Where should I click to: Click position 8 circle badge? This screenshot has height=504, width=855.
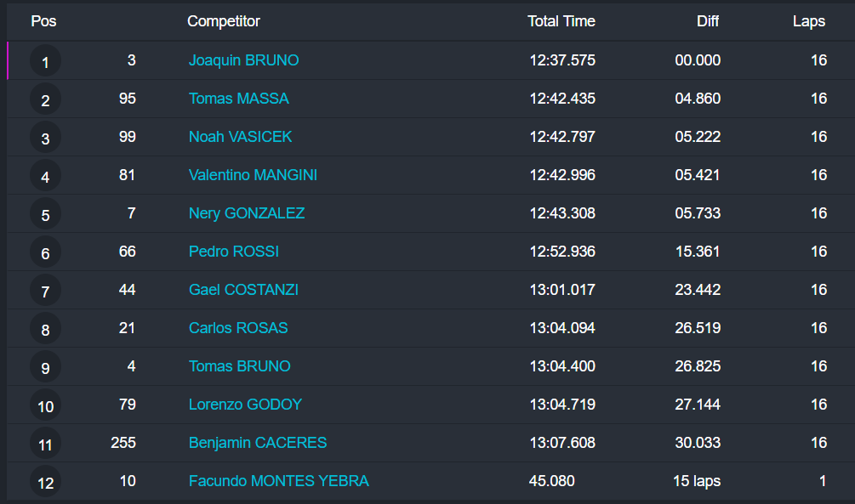point(45,330)
